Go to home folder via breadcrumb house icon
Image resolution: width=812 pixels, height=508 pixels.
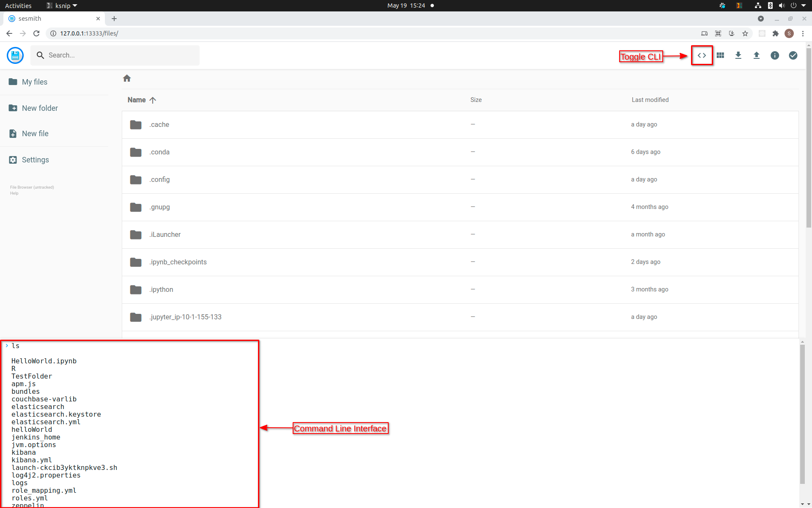point(127,78)
